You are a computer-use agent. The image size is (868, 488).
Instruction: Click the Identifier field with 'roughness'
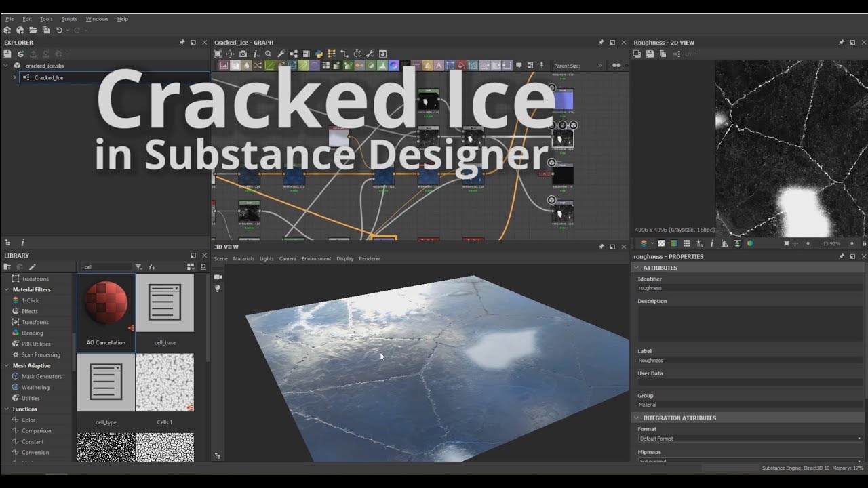click(750, 288)
